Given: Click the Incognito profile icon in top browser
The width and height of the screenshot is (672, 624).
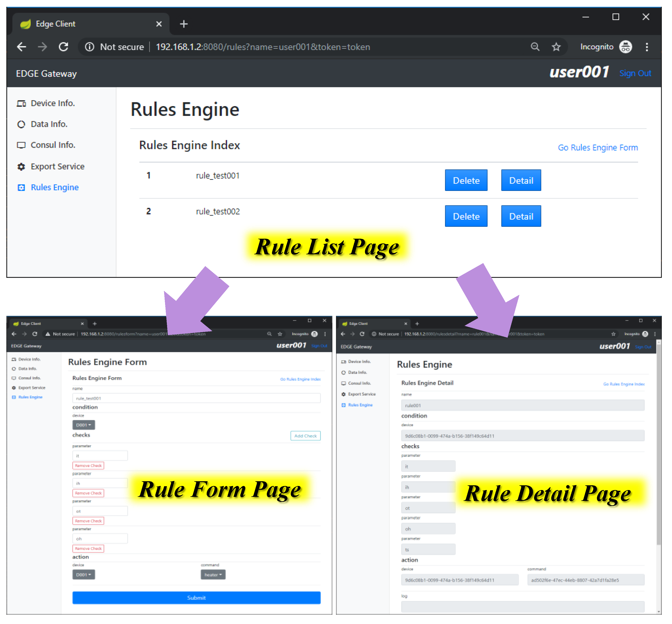Looking at the screenshot, I should point(625,47).
